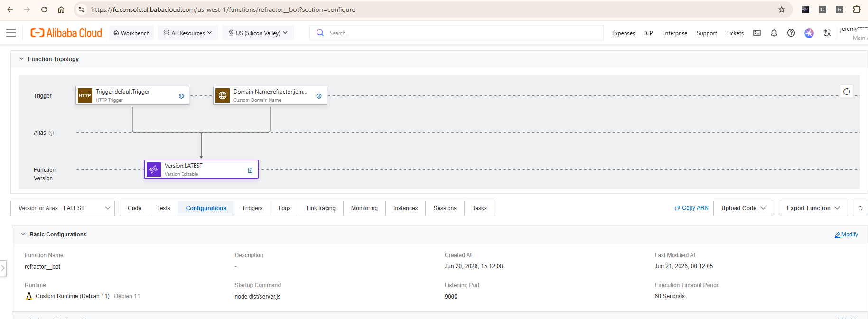
Task: Click the globe custom domain icon
Action: pyautogui.click(x=223, y=95)
